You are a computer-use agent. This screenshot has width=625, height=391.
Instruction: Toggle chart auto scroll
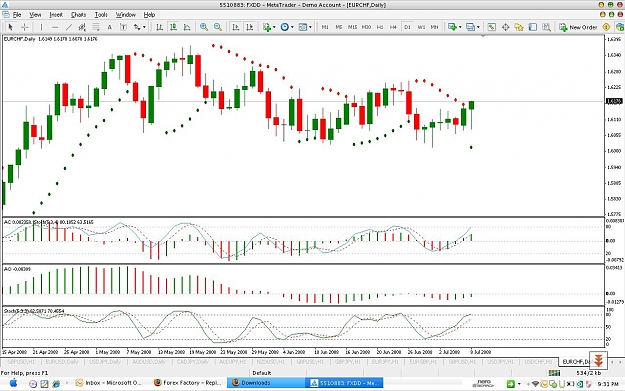pos(236,27)
